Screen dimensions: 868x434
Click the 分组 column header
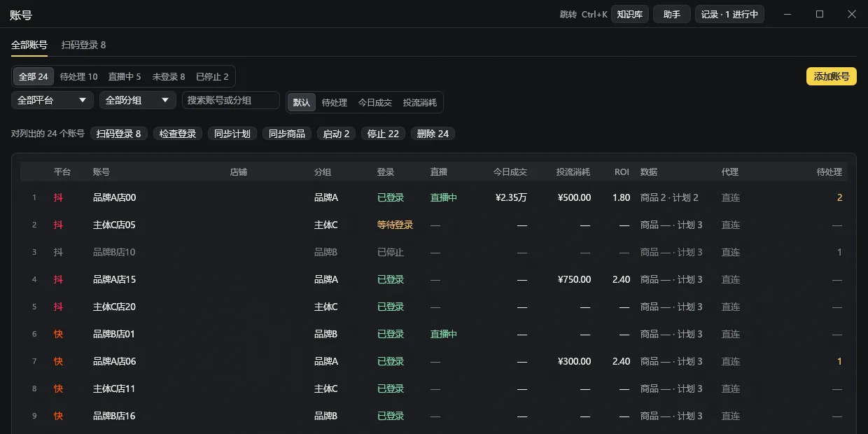click(x=323, y=171)
